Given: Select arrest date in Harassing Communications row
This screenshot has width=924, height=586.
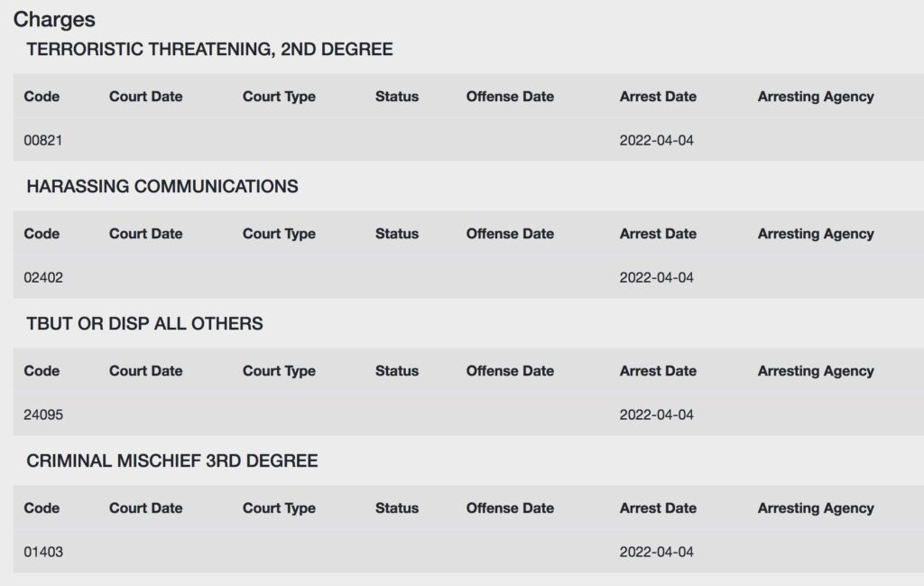Looking at the screenshot, I should (x=657, y=278).
